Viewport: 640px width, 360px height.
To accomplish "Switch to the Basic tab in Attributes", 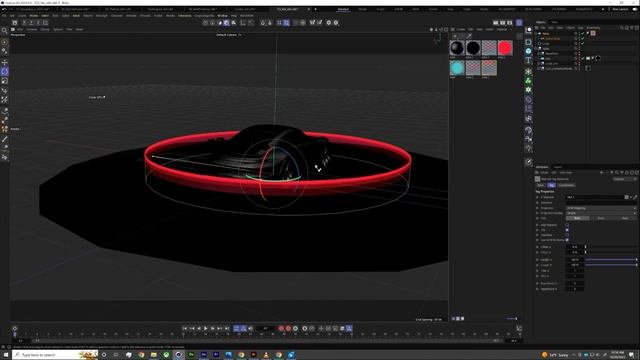I will pyautogui.click(x=540, y=185).
